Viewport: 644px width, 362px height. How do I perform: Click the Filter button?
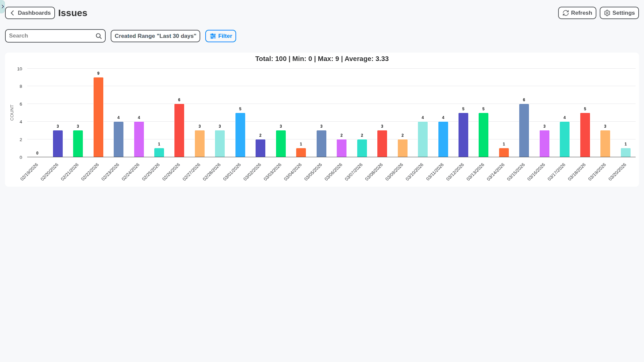click(x=220, y=36)
